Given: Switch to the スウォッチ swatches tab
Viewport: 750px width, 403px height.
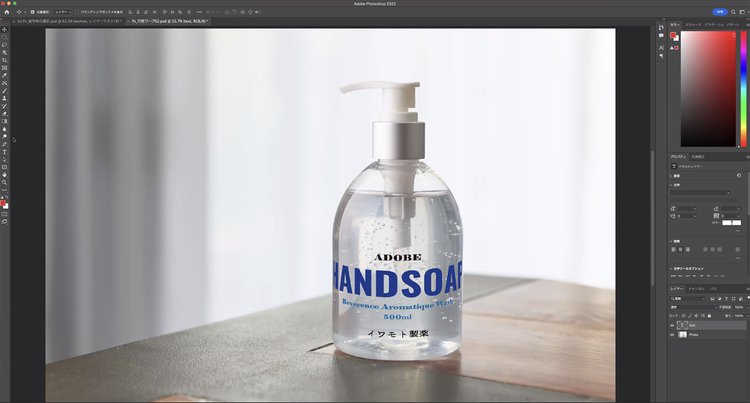Looking at the screenshot, I should (693, 24).
